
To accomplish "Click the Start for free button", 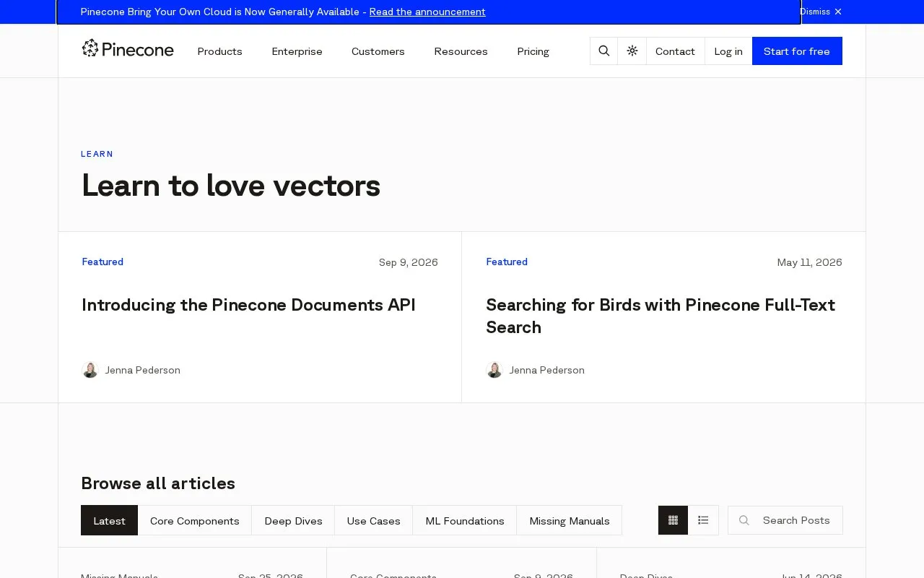I will point(797,51).
